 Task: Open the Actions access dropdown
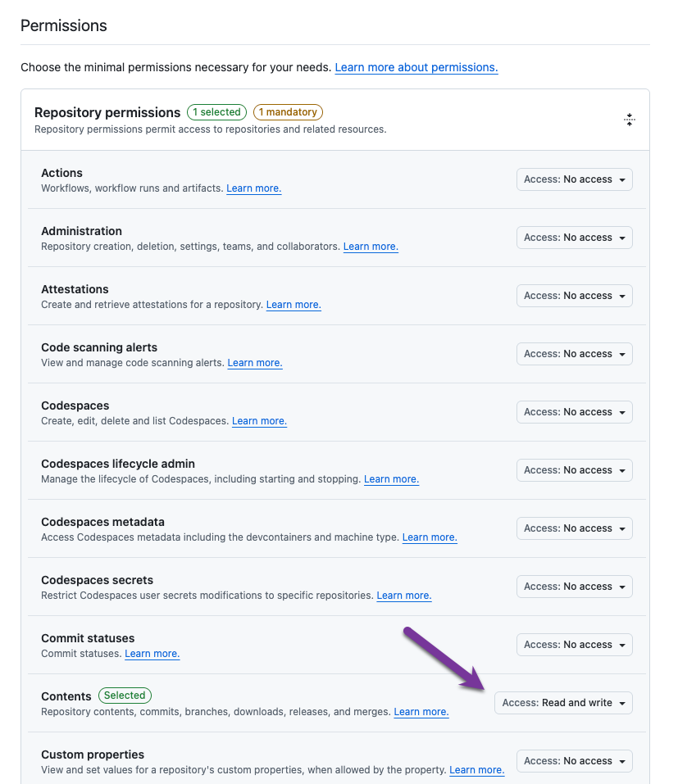pos(575,179)
